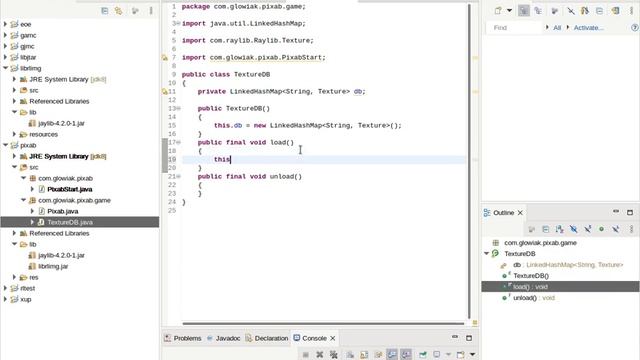Switch to the Declaration tab
640x360 pixels.
click(x=267, y=338)
